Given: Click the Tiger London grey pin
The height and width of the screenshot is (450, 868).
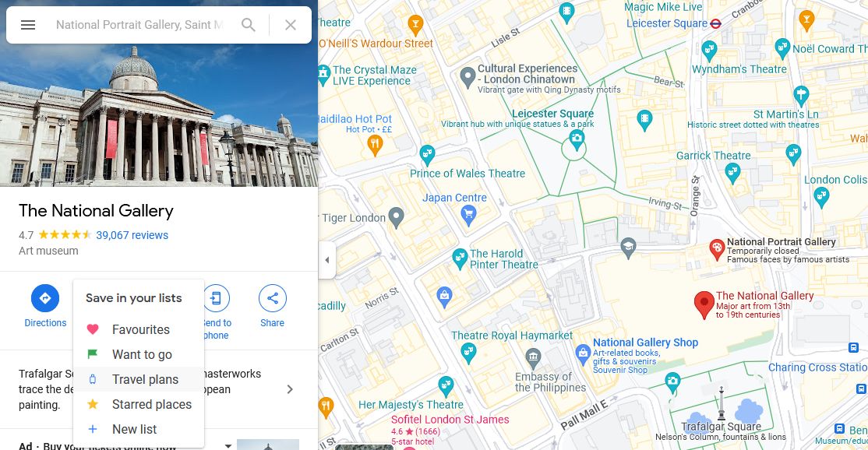Looking at the screenshot, I should click(x=396, y=217).
